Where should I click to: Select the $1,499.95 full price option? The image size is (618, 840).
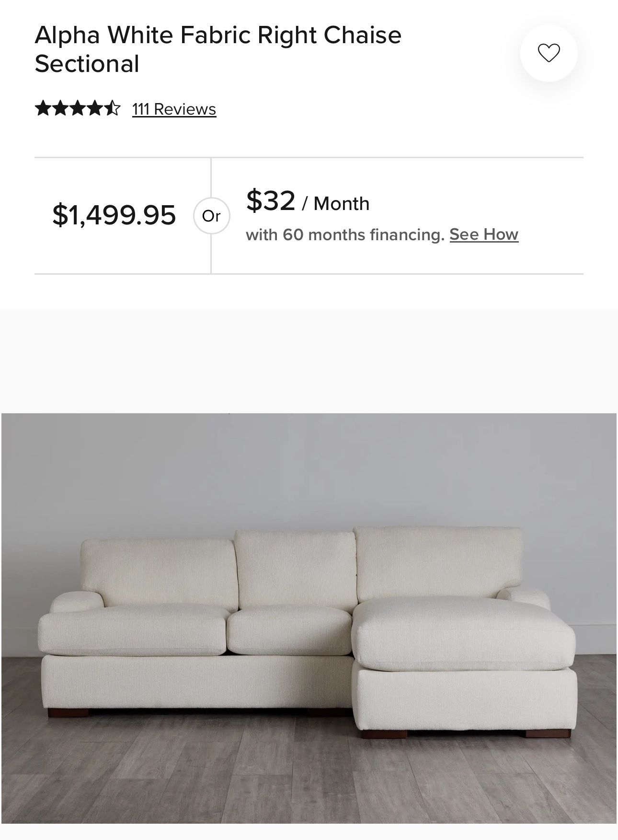coord(114,215)
